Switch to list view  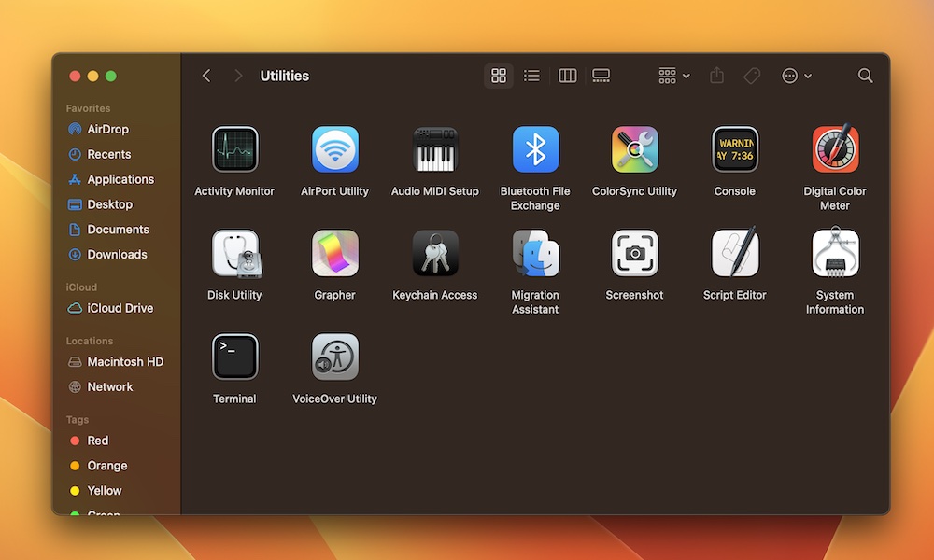click(x=531, y=76)
